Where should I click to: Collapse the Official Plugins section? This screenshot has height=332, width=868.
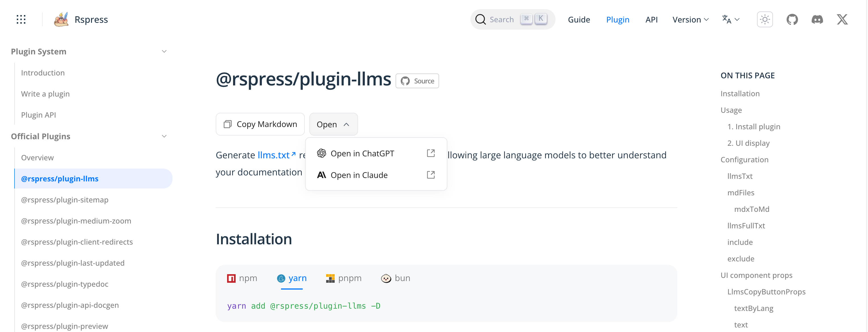[x=164, y=136]
